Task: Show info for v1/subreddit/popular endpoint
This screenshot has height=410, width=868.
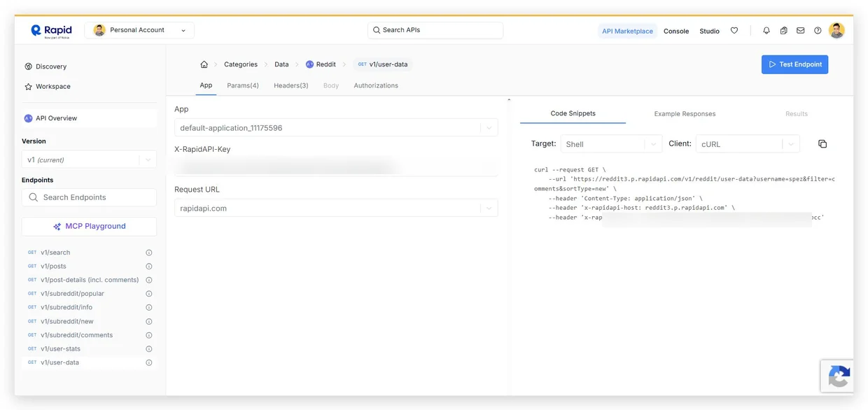Action: (149, 294)
